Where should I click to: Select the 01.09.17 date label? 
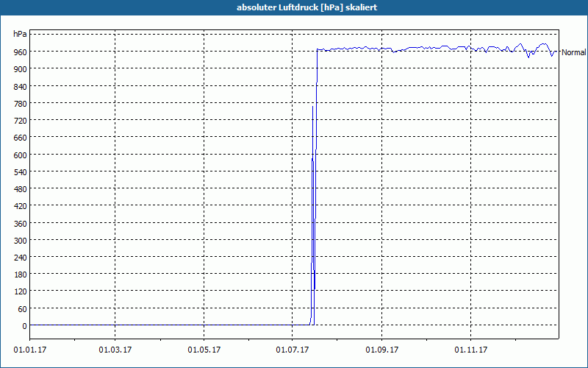[x=381, y=350]
